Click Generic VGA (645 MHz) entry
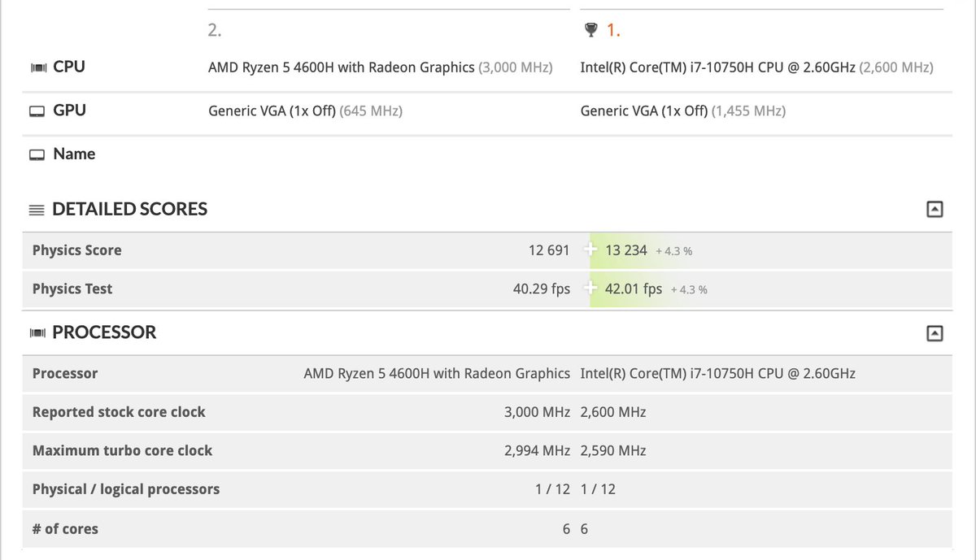Viewport: 976px width, 560px height. pyautogui.click(x=305, y=111)
